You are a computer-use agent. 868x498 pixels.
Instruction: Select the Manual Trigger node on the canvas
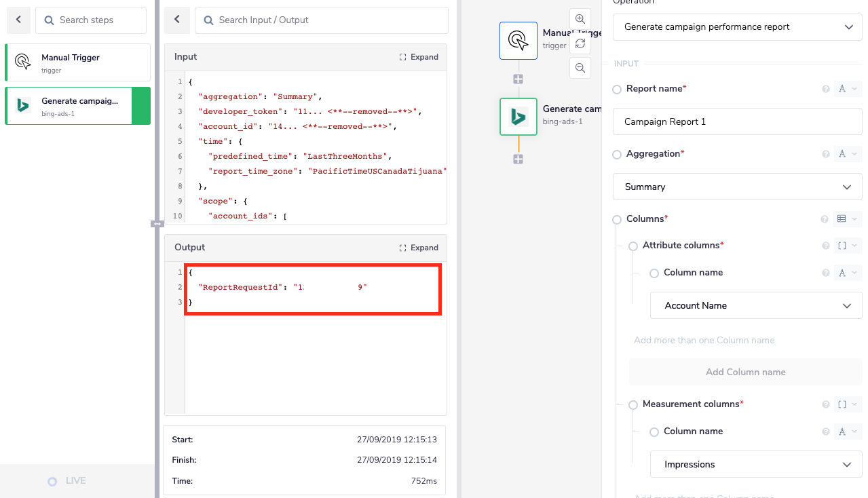point(518,41)
